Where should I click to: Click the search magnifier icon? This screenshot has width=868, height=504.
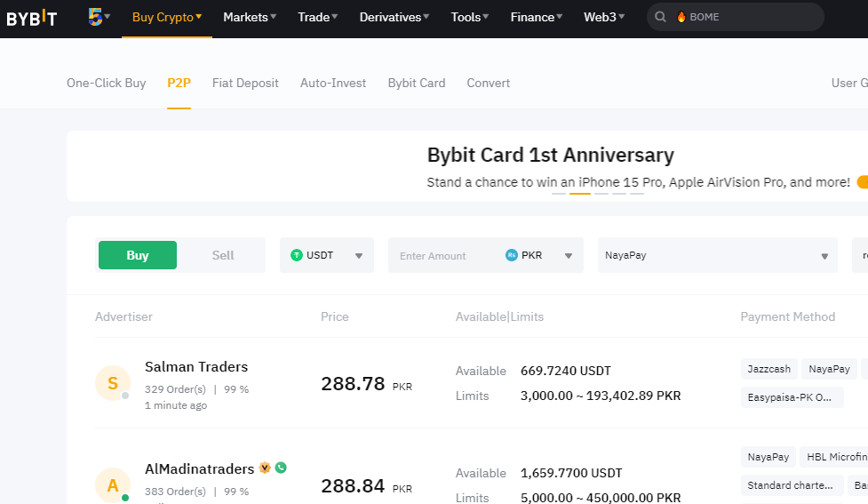point(660,17)
